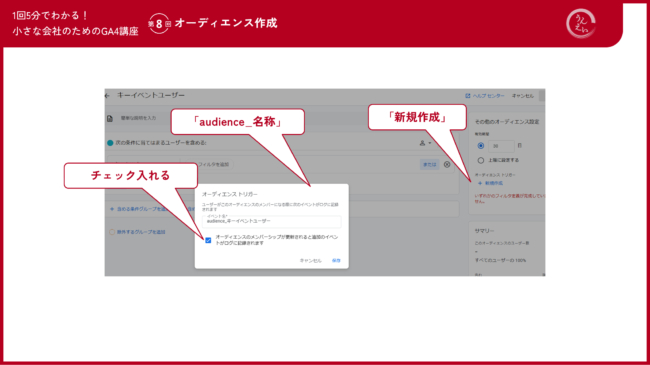Click the フィルタを追加 chip

click(x=213, y=165)
